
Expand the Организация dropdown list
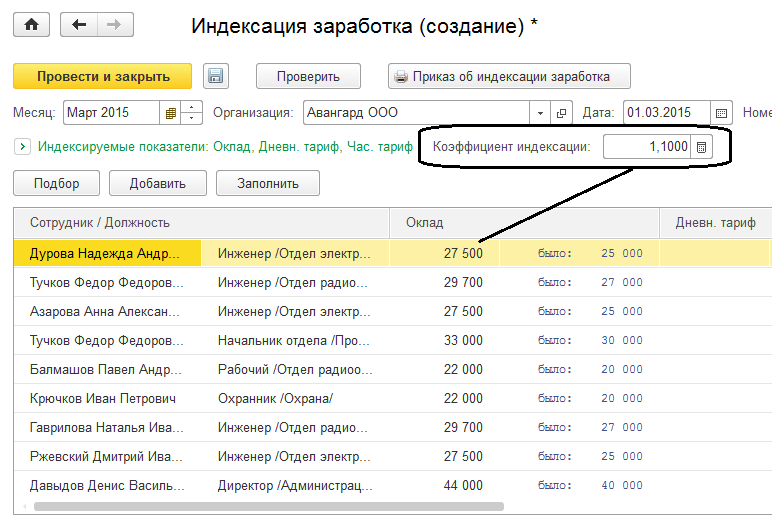541,113
